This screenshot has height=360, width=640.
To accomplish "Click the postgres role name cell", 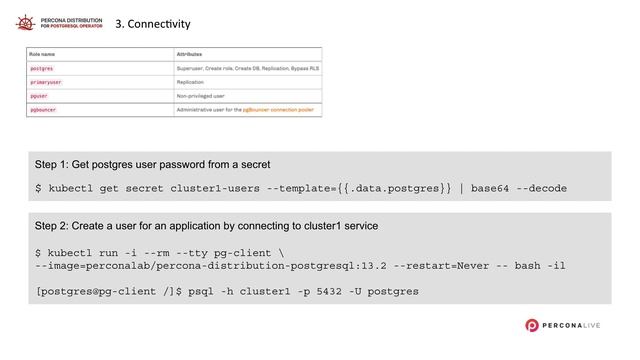I will click(x=100, y=68).
